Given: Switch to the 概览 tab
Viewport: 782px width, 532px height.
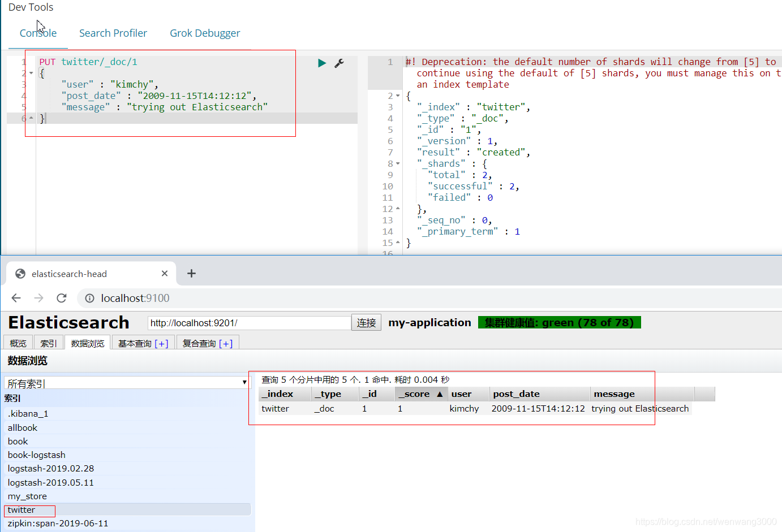Looking at the screenshot, I should [x=18, y=343].
